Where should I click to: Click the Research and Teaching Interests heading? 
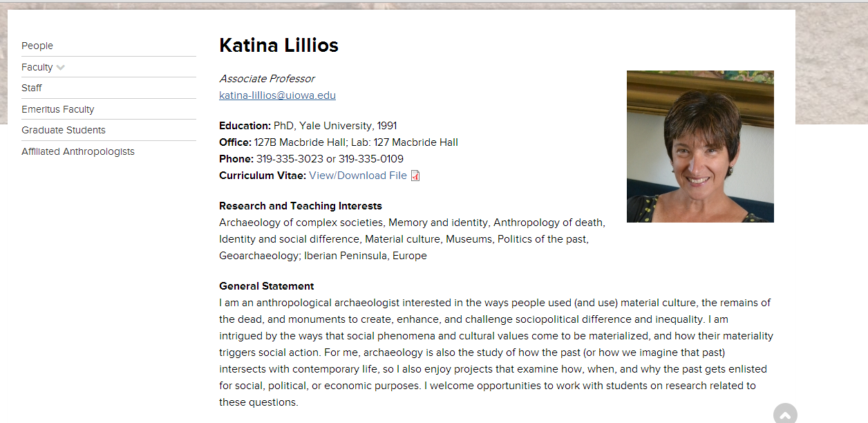[x=300, y=206]
